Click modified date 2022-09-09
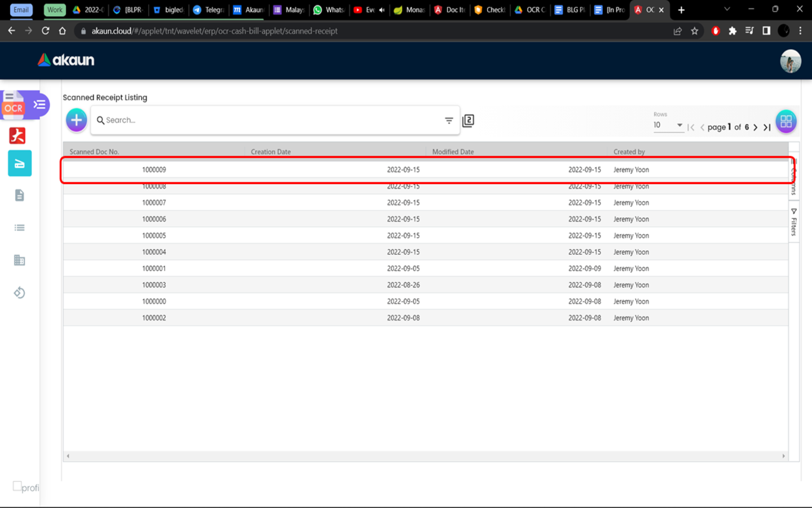The height and width of the screenshot is (508, 812). (585, 269)
